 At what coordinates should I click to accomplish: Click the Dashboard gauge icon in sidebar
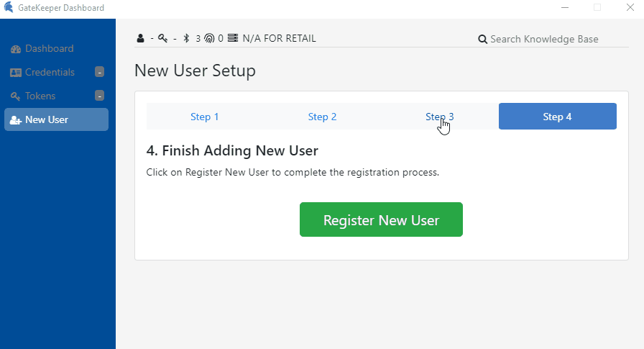click(x=16, y=49)
